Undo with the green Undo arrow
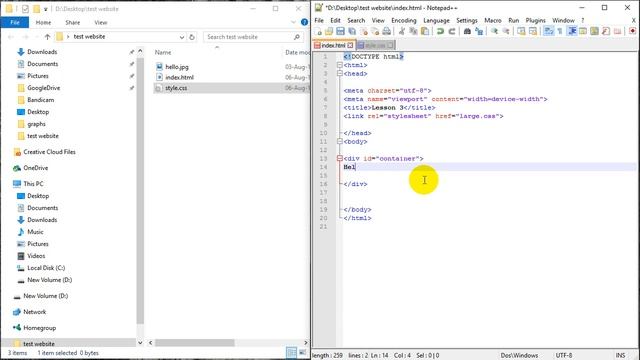The width and height of the screenshot is (640, 360). tap(440, 31)
